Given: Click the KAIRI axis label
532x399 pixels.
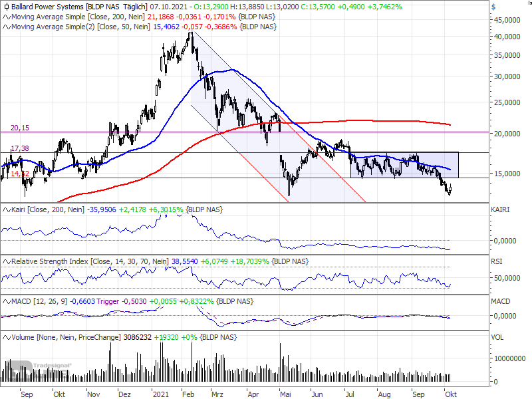Looking at the screenshot, I should 500,209.
